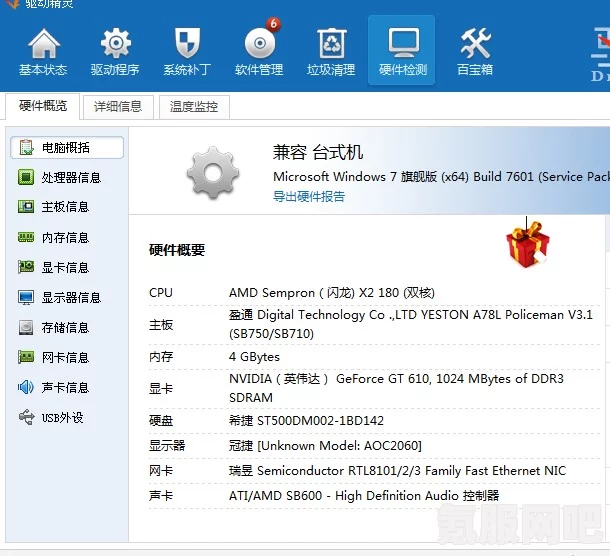Viewport: 610px width, 556px height.
Task: Click the 内存信息 RAM icon
Action: pyautogui.click(x=26, y=237)
